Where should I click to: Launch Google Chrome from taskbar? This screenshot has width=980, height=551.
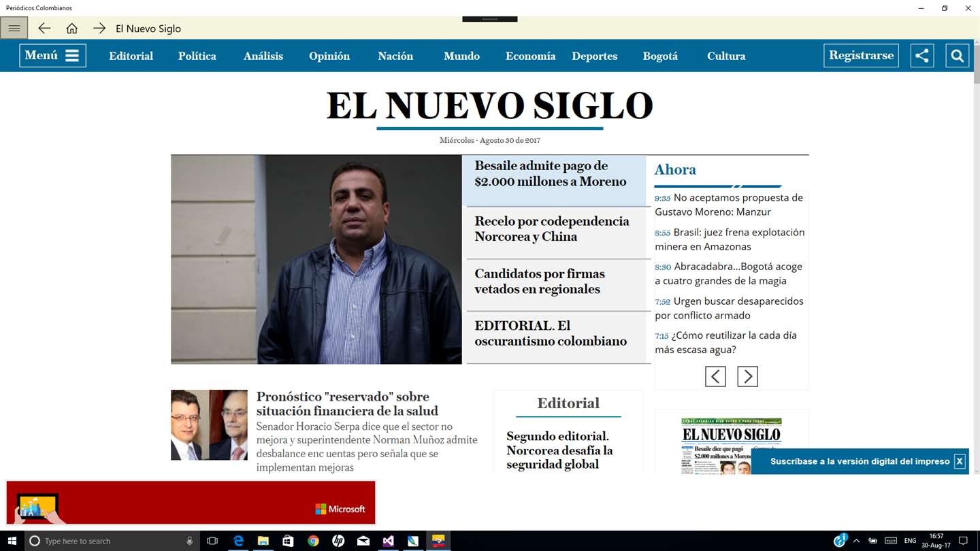click(x=313, y=541)
